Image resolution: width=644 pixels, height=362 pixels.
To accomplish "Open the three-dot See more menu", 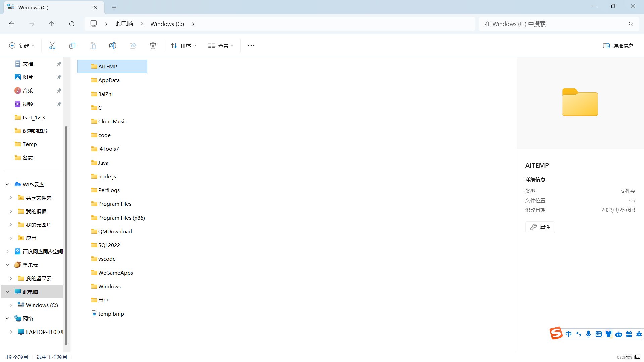I will coord(251,46).
